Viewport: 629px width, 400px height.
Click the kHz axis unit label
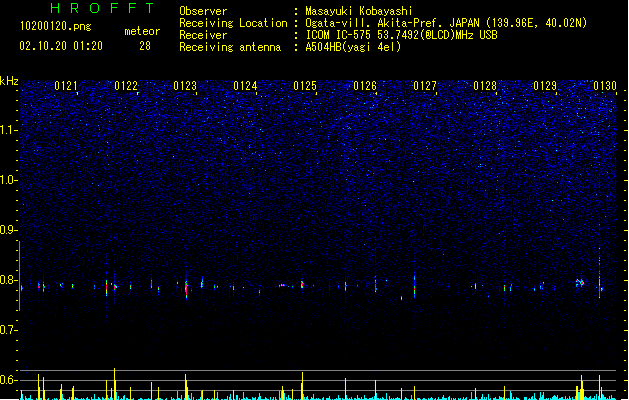click(x=9, y=81)
